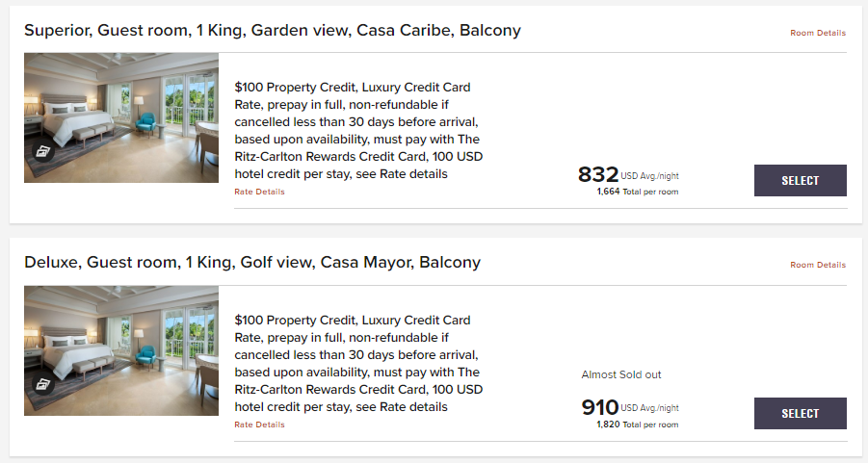Click USD Avg./night label beside 910
The width and height of the screenshot is (868, 463).
click(650, 408)
